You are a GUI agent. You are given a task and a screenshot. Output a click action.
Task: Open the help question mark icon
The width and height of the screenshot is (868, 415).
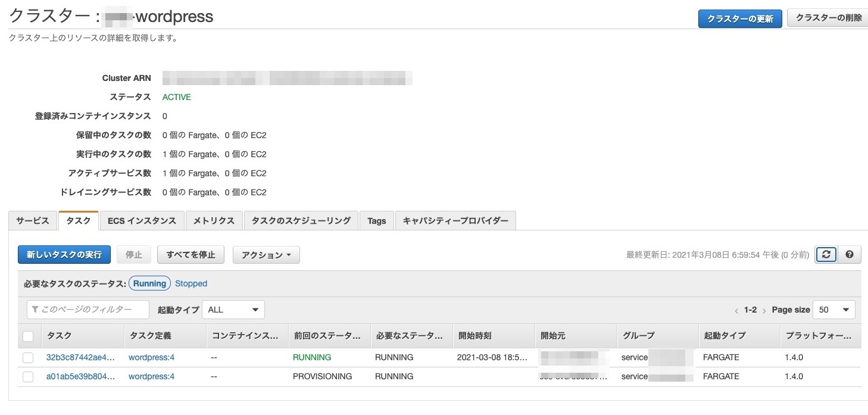point(850,254)
